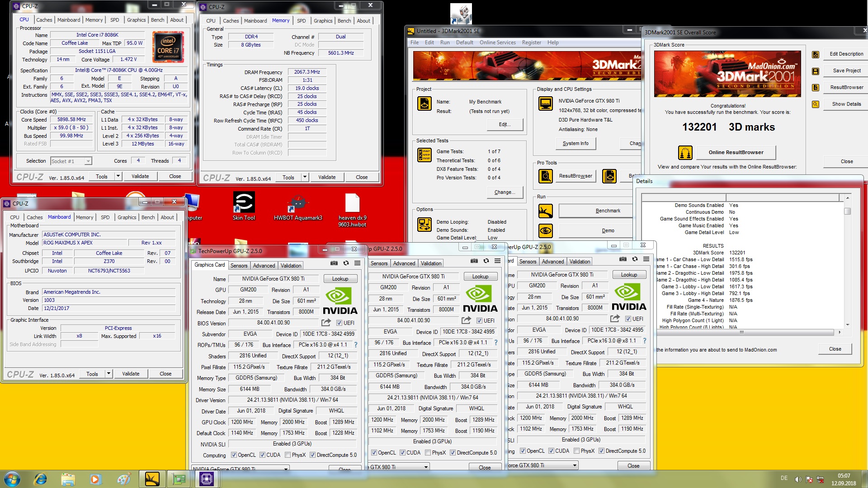Click Pro Tools icon right of ResultBrowser button
868x488 pixels.
coord(609,176)
